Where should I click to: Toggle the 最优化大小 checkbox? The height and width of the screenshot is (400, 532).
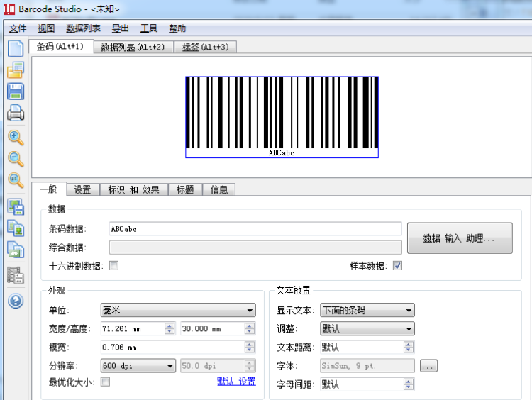(x=105, y=382)
